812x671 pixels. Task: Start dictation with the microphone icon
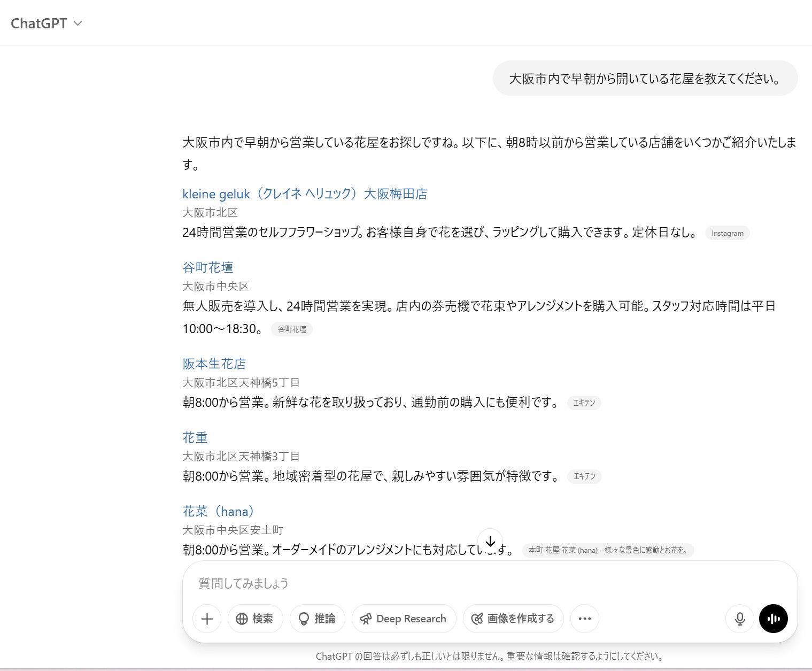[x=740, y=619]
